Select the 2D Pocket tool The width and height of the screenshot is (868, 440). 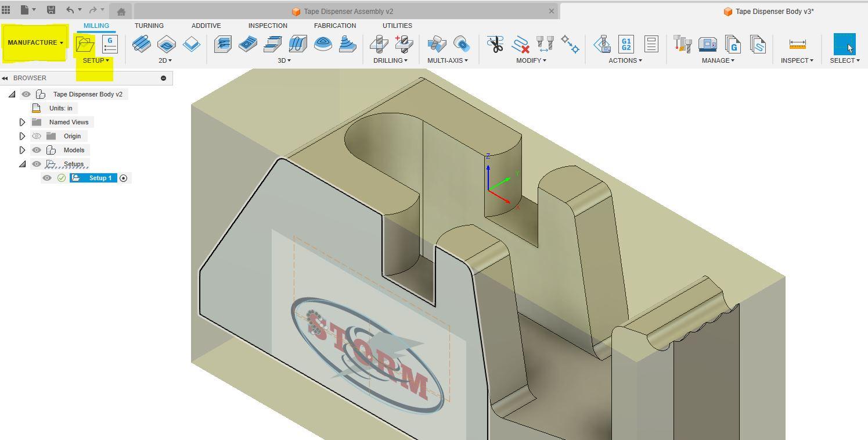click(167, 44)
